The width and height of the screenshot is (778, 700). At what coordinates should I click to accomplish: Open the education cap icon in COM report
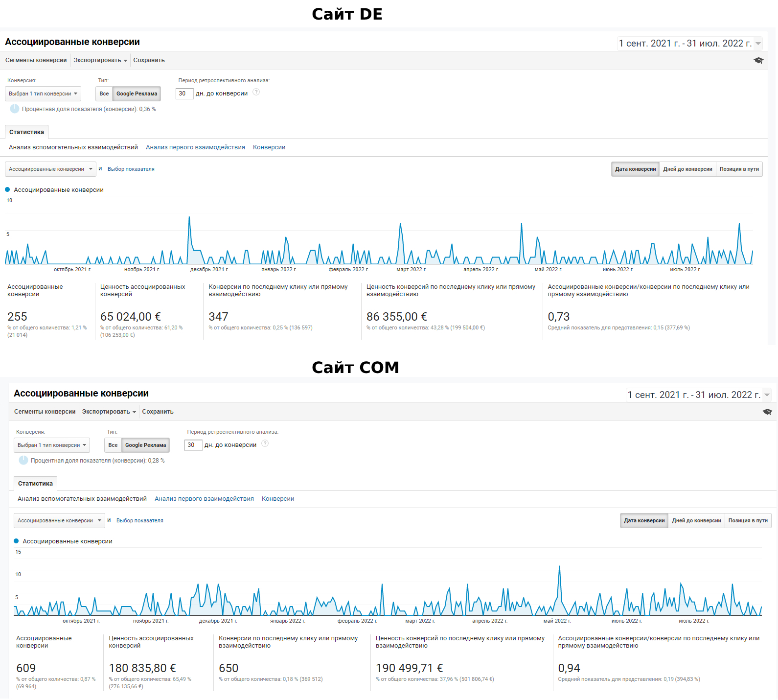767,412
